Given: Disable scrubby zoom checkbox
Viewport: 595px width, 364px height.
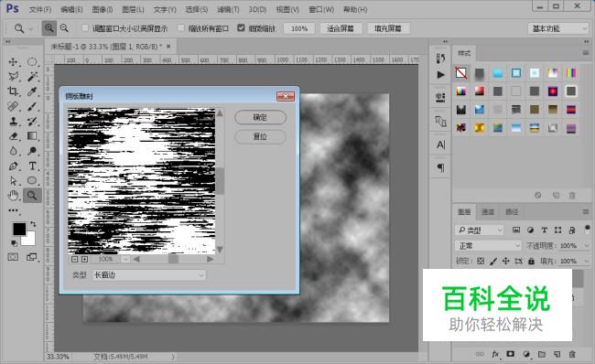Looking at the screenshot, I should coord(241,28).
